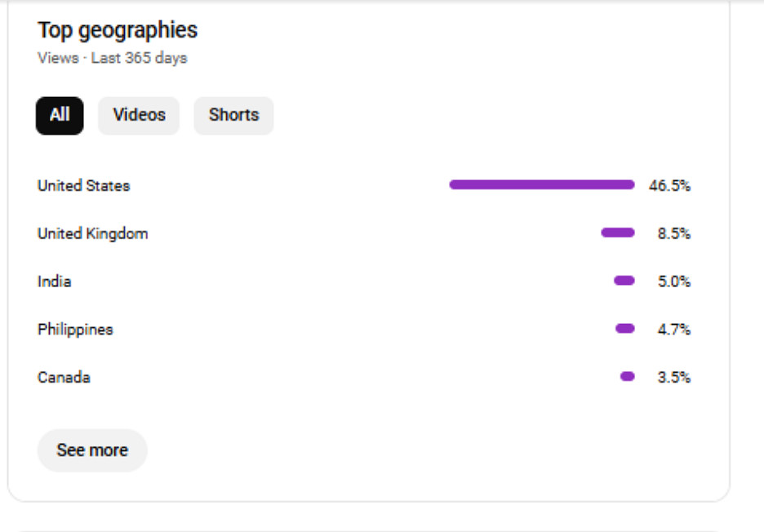The width and height of the screenshot is (764, 532).
Task: Click the United Kingdom purple bar
Action: (618, 233)
